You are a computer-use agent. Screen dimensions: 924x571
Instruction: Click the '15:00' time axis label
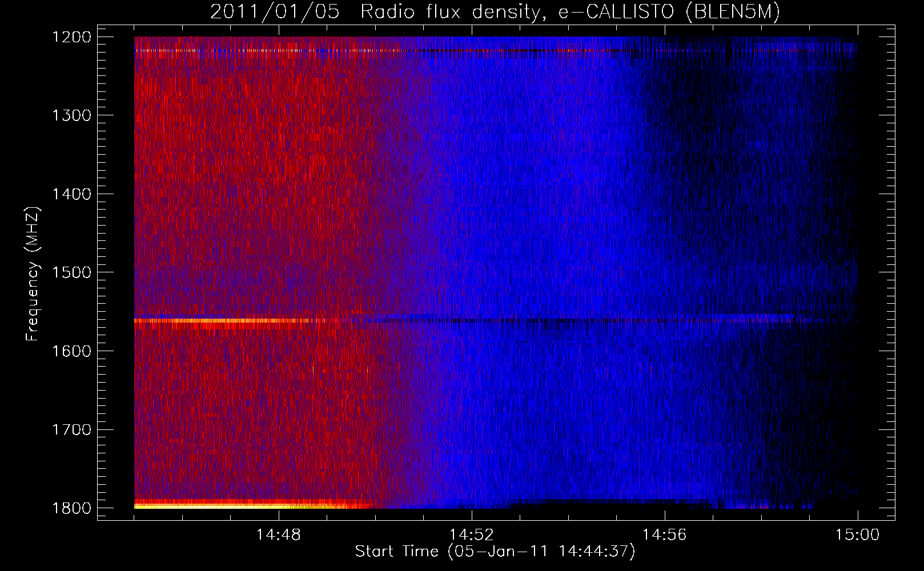tap(857, 535)
